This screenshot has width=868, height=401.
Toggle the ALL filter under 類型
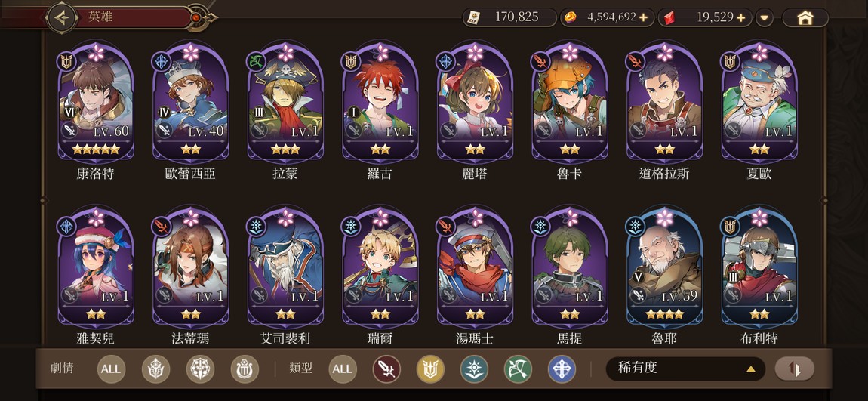(343, 369)
